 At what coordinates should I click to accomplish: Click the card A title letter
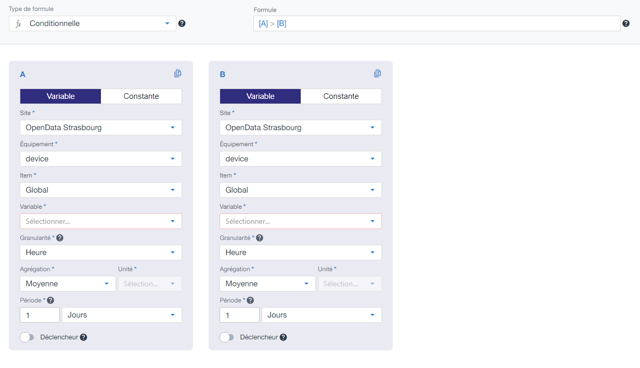pos(22,74)
